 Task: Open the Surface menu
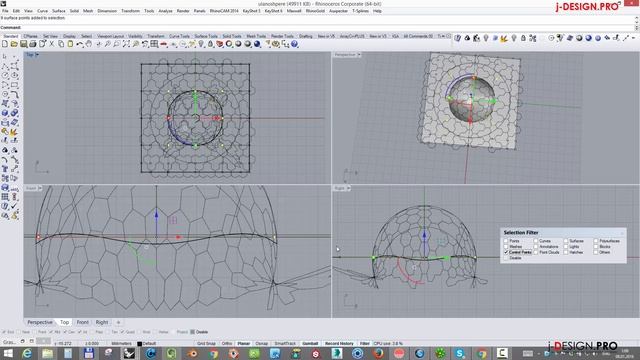point(58,11)
